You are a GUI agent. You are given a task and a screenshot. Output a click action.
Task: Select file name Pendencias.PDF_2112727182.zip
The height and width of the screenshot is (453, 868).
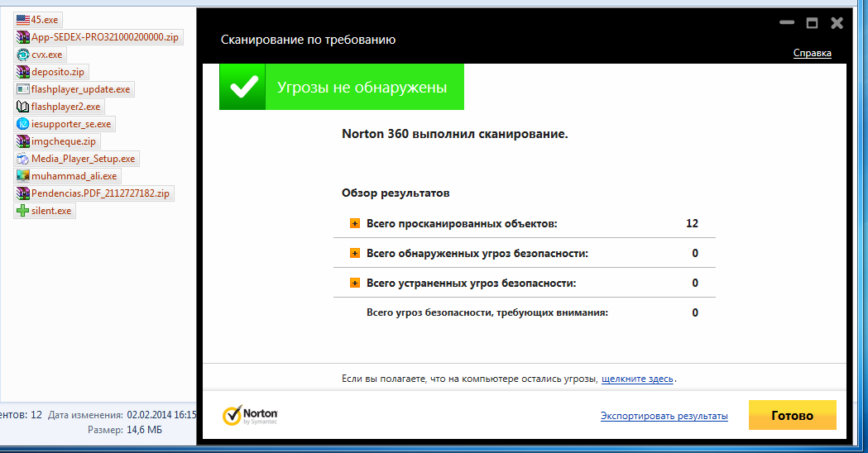[x=100, y=193]
